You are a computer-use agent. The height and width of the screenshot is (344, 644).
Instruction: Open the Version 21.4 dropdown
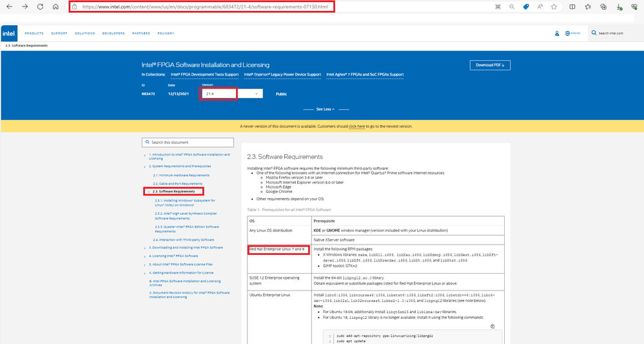231,94
